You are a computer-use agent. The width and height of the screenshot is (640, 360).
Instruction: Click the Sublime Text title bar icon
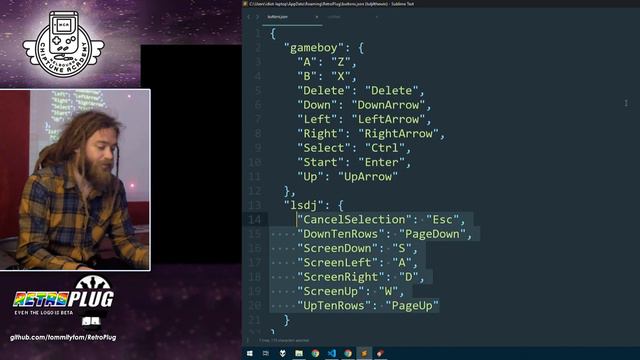point(245,4)
